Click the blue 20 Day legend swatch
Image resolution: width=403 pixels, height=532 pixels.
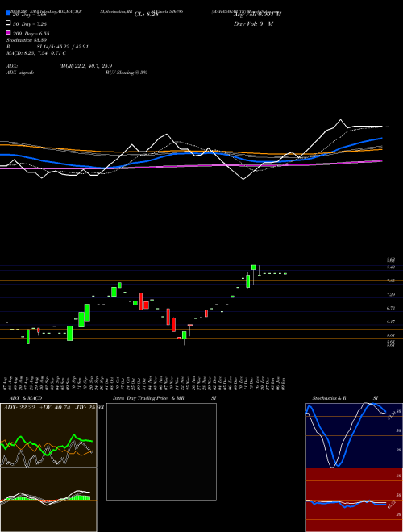pyautogui.click(x=9, y=14)
